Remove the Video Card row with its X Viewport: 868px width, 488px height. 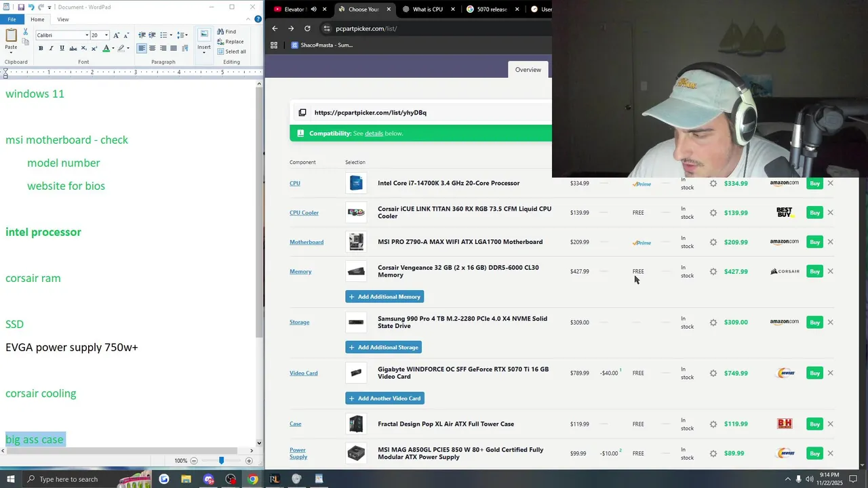tap(830, 373)
